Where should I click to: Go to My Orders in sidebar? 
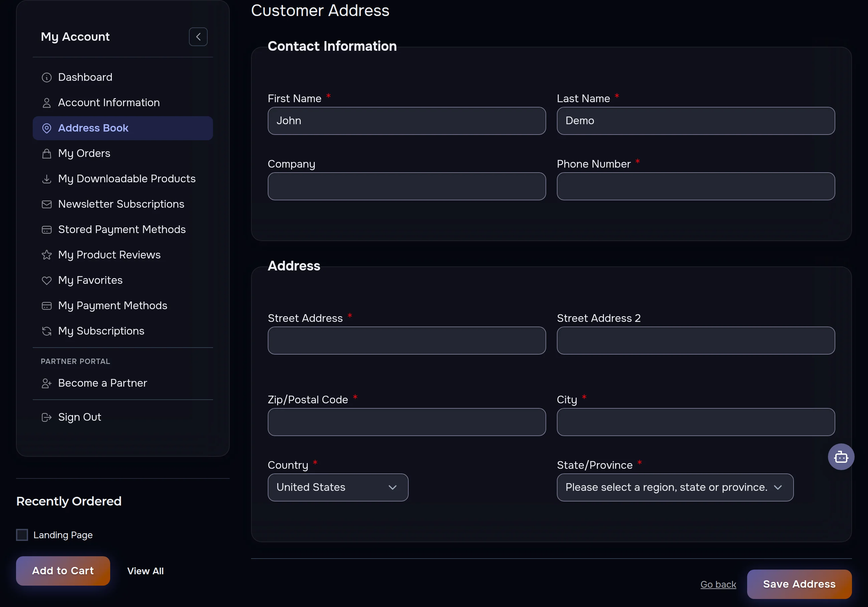(123, 153)
